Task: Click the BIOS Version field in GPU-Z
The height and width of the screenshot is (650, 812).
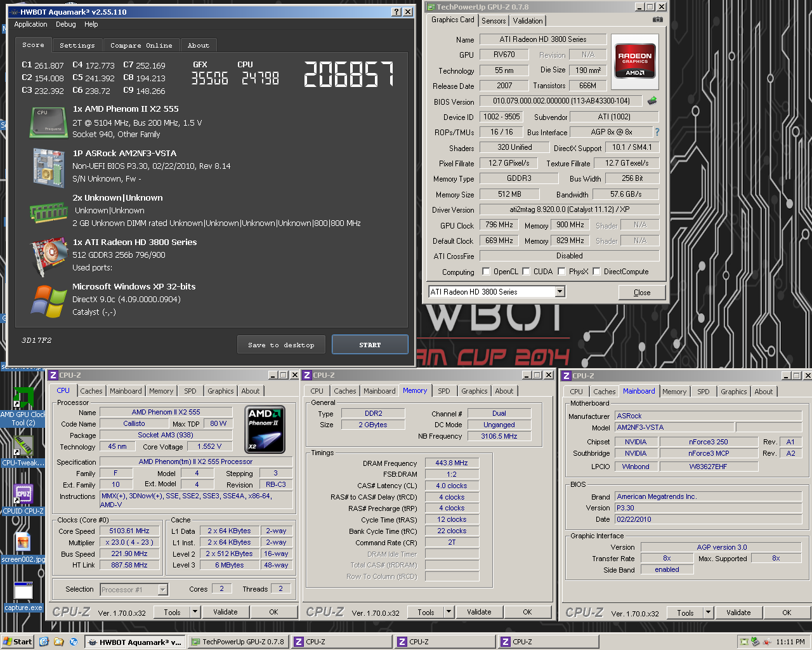Action: [561, 101]
